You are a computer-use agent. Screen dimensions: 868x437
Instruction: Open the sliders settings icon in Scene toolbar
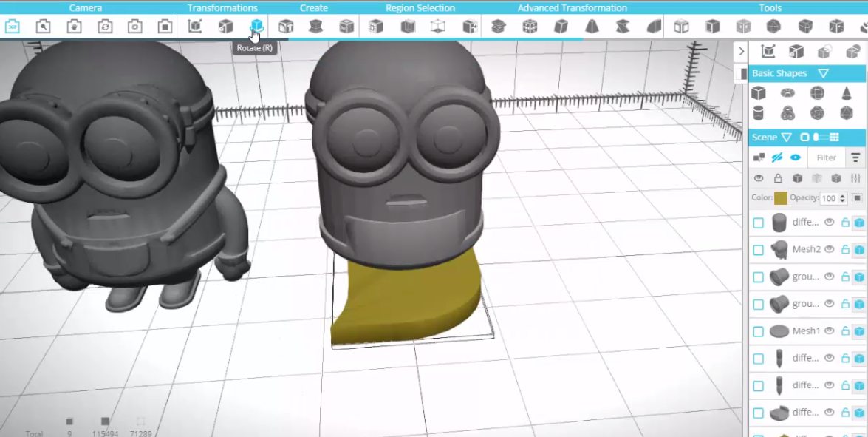[x=856, y=178]
